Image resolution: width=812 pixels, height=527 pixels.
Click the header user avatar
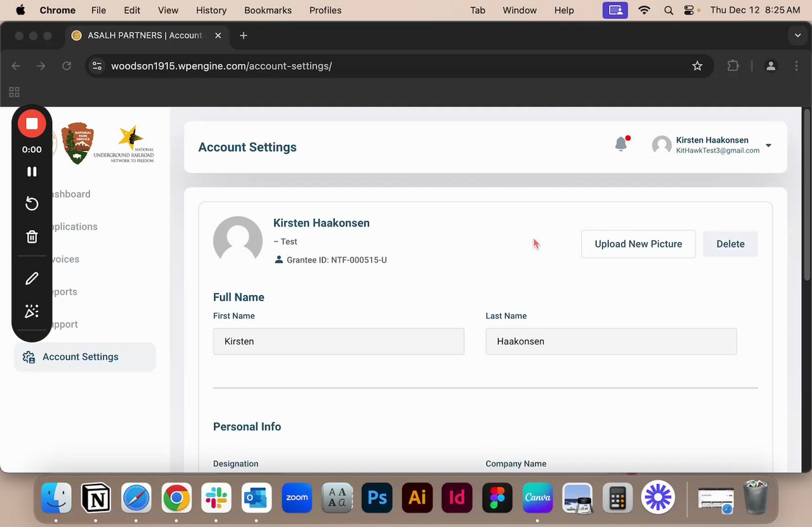[662, 145]
